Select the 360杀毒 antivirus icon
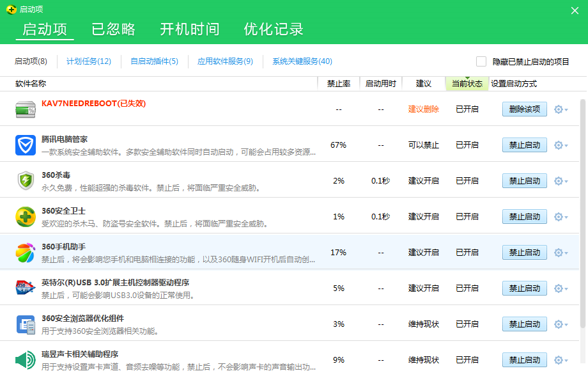Screen dimensions: 588x371 26,180
